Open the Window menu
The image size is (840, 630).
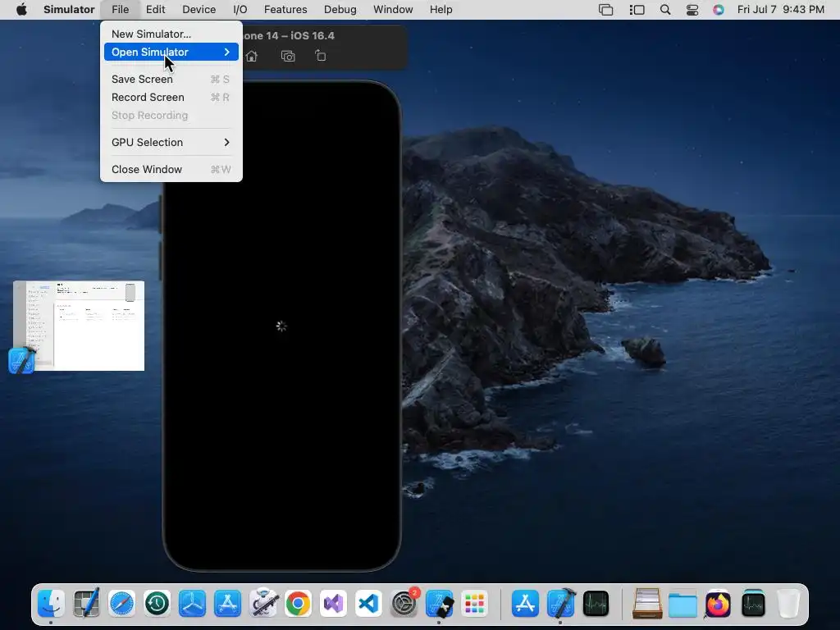393,10
